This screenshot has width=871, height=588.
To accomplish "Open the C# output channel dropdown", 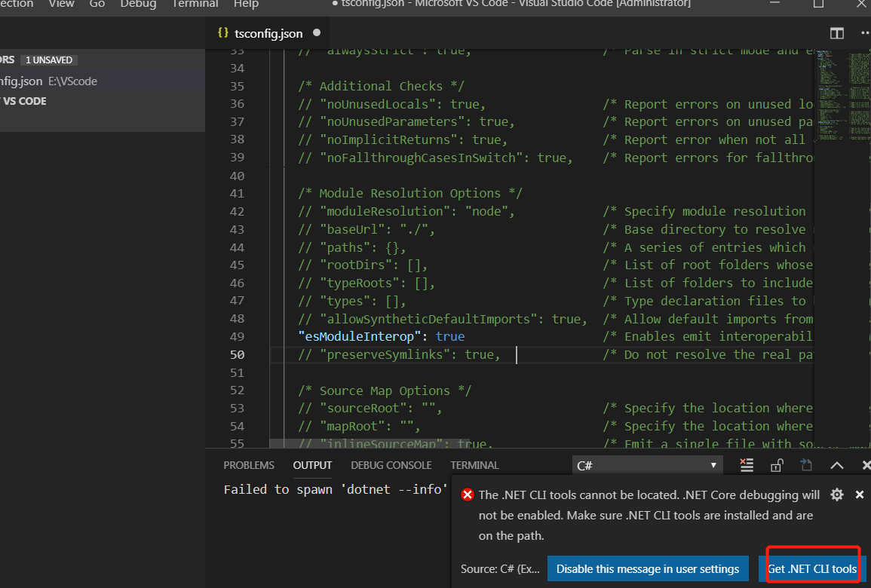I will coord(647,465).
